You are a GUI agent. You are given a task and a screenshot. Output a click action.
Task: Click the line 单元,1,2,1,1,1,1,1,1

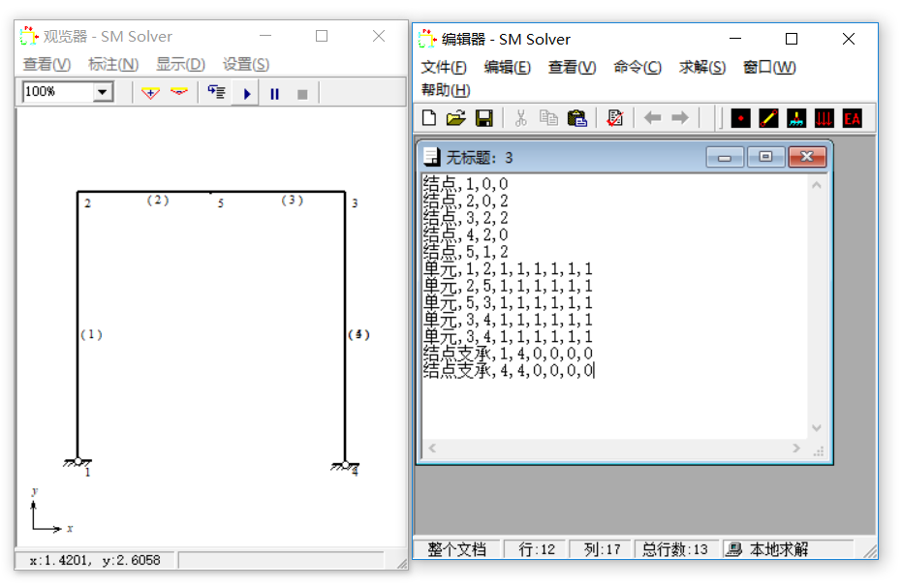pos(508,268)
